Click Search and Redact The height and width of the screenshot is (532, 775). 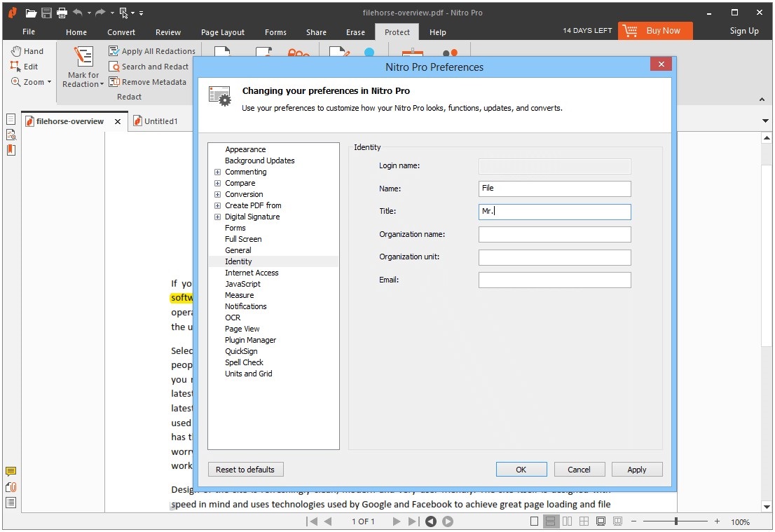[149, 67]
